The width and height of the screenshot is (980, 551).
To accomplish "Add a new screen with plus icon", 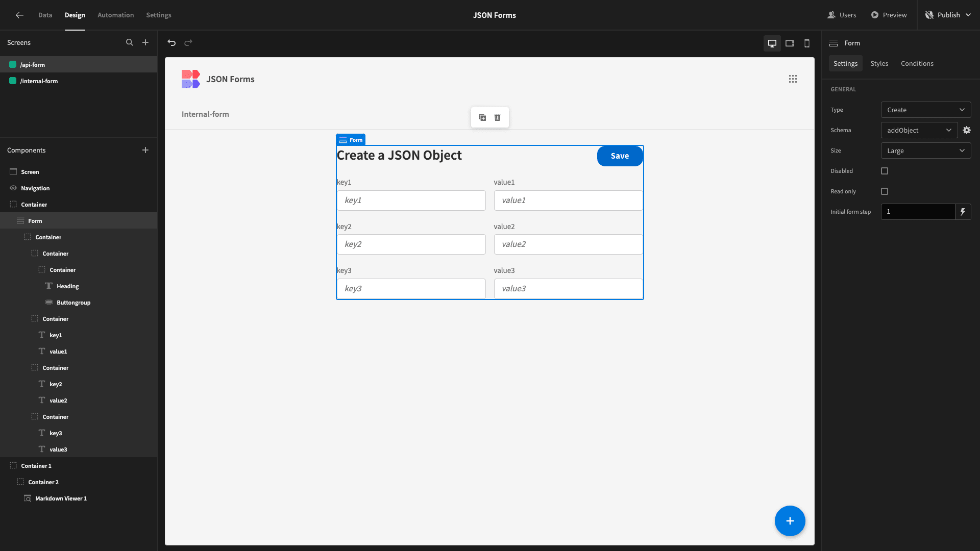I will click(x=145, y=43).
